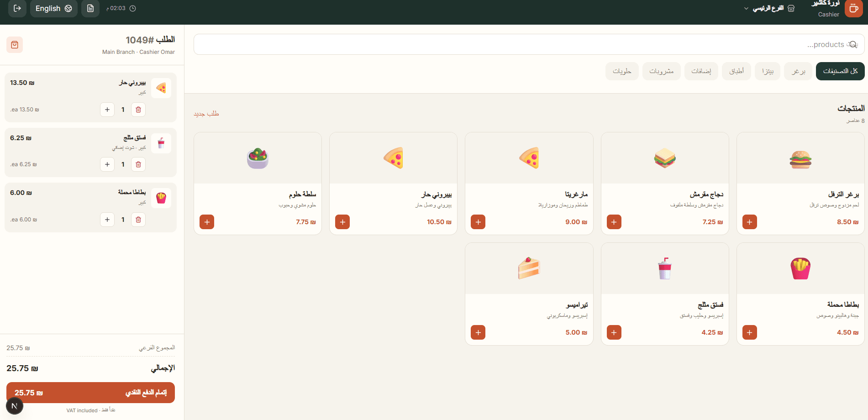The width and height of the screenshot is (868, 420).
Task: Select the 'كل التصنيفات' category tab
Action: pyautogui.click(x=840, y=71)
